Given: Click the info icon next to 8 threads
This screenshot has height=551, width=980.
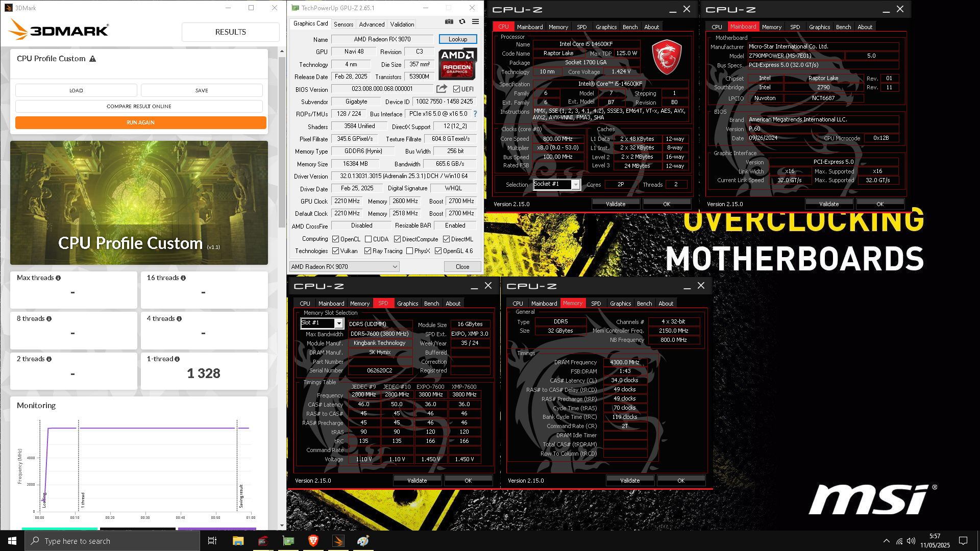Looking at the screenshot, I should point(49,319).
